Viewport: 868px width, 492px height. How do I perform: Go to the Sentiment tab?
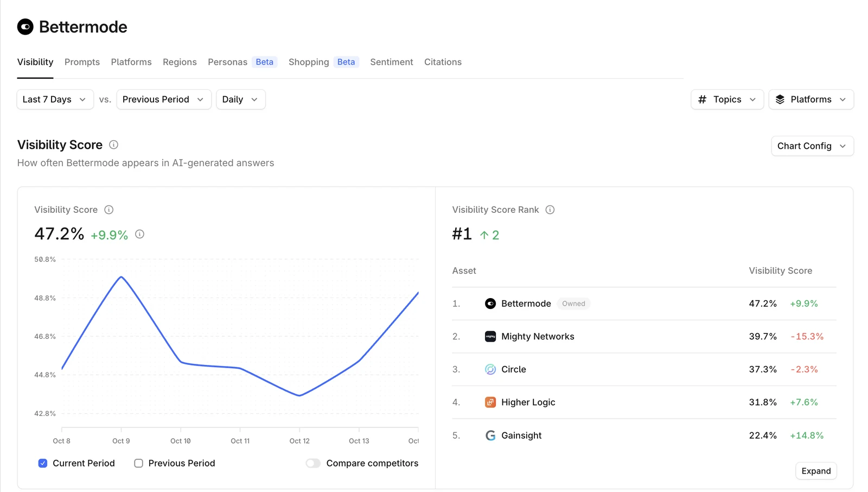point(392,62)
